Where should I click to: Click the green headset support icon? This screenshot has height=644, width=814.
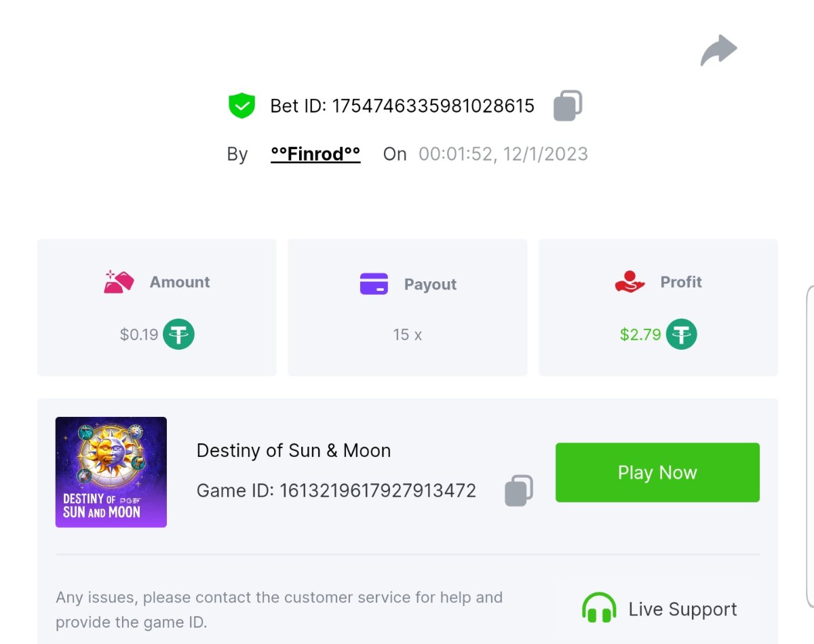(599, 608)
